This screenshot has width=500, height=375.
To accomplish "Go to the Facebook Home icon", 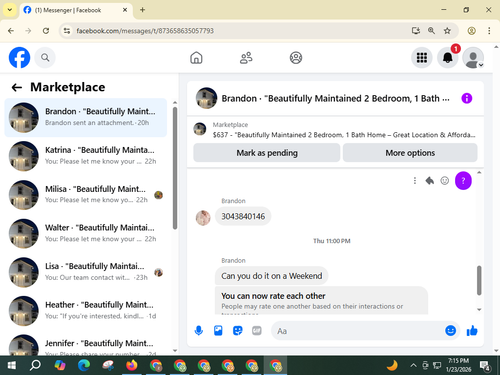I will [196, 58].
